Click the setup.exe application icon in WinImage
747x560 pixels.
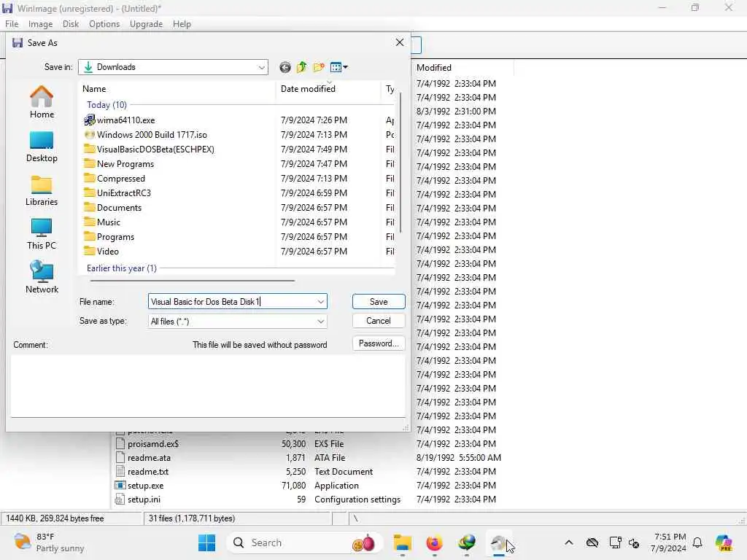coord(120,485)
